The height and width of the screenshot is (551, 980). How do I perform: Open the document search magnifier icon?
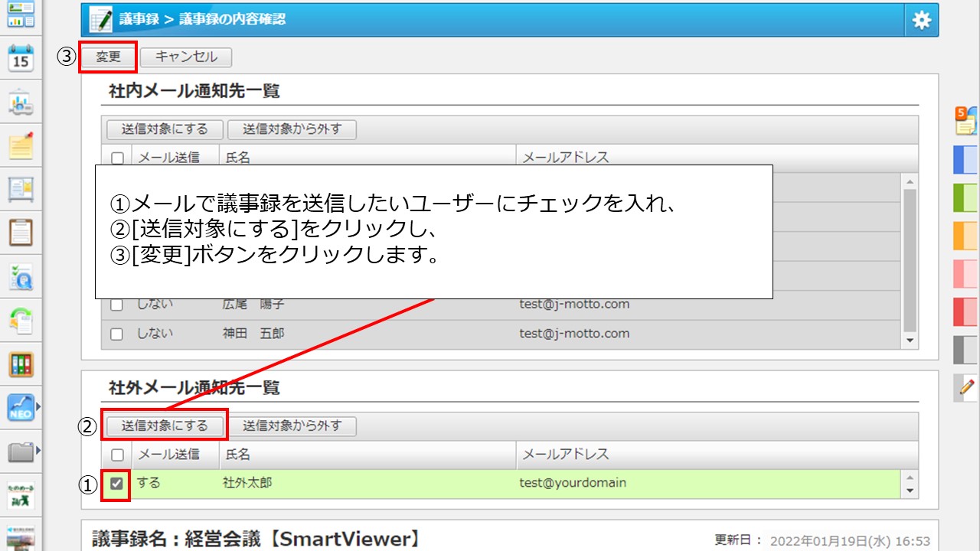(21, 276)
